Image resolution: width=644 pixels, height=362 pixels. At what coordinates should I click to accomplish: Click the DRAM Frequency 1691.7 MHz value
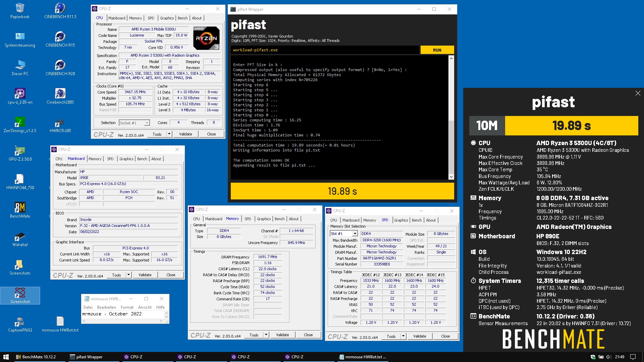tap(268, 257)
